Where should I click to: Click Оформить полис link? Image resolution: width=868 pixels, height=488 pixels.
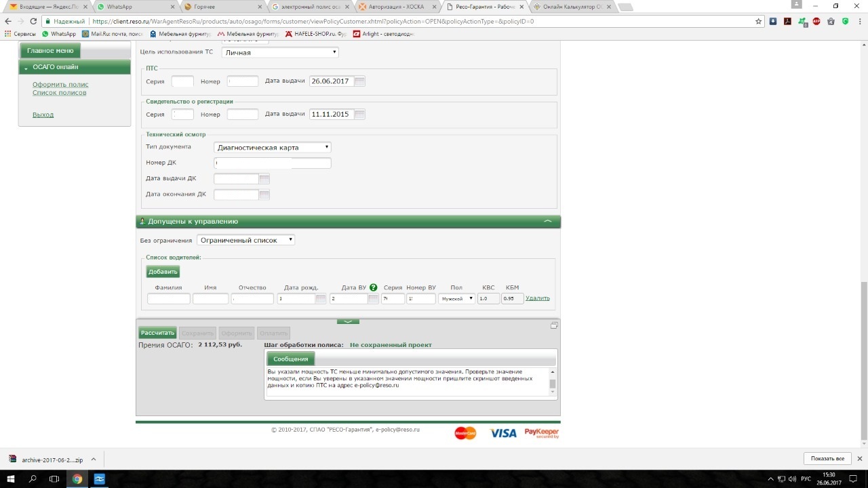pyautogui.click(x=60, y=85)
